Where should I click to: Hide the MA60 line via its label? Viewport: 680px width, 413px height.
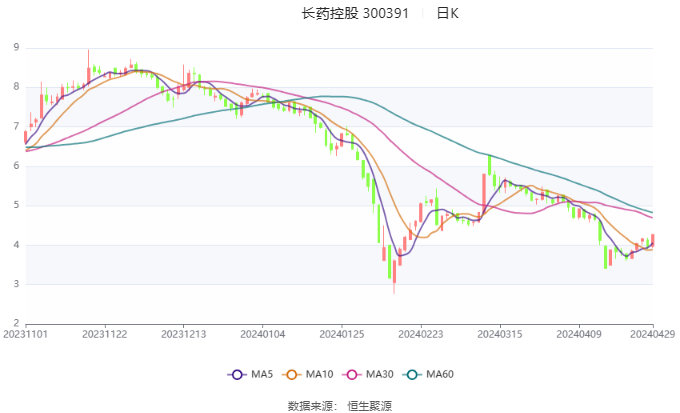click(440, 374)
